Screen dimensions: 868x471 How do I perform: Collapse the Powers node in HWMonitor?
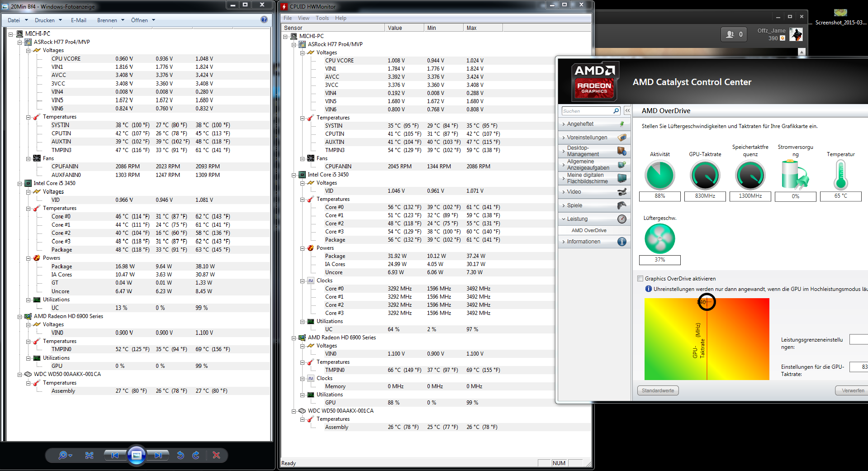[x=303, y=248]
